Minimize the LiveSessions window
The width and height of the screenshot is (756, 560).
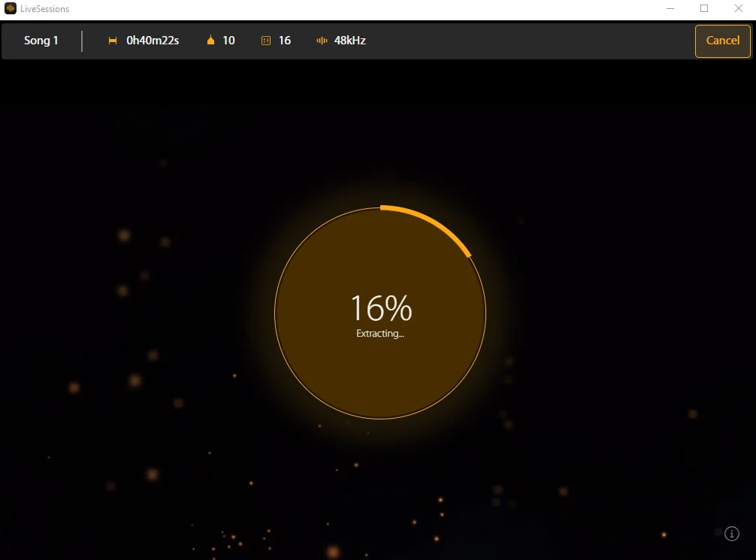click(x=670, y=9)
